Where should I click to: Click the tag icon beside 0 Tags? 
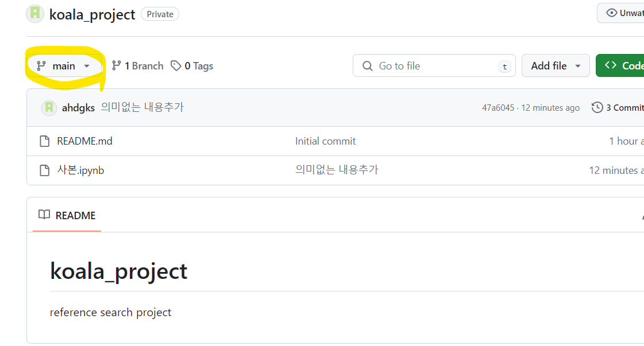pos(176,65)
